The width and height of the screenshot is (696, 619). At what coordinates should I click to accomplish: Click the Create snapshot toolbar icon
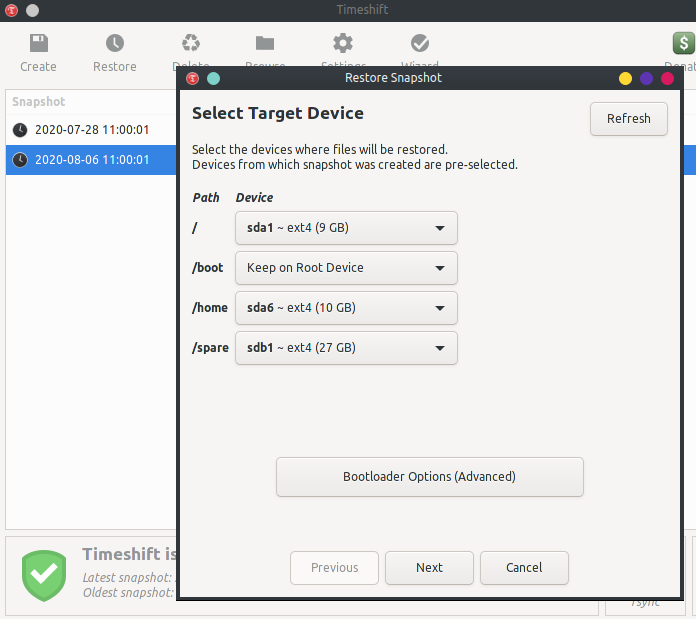pyautogui.click(x=38, y=44)
